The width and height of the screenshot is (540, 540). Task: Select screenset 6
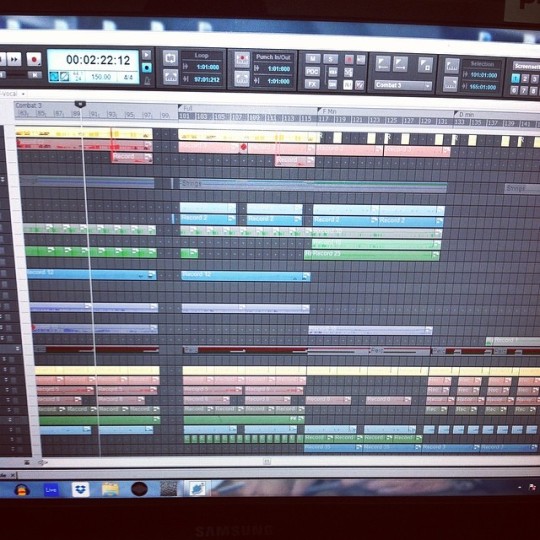click(514, 91)
